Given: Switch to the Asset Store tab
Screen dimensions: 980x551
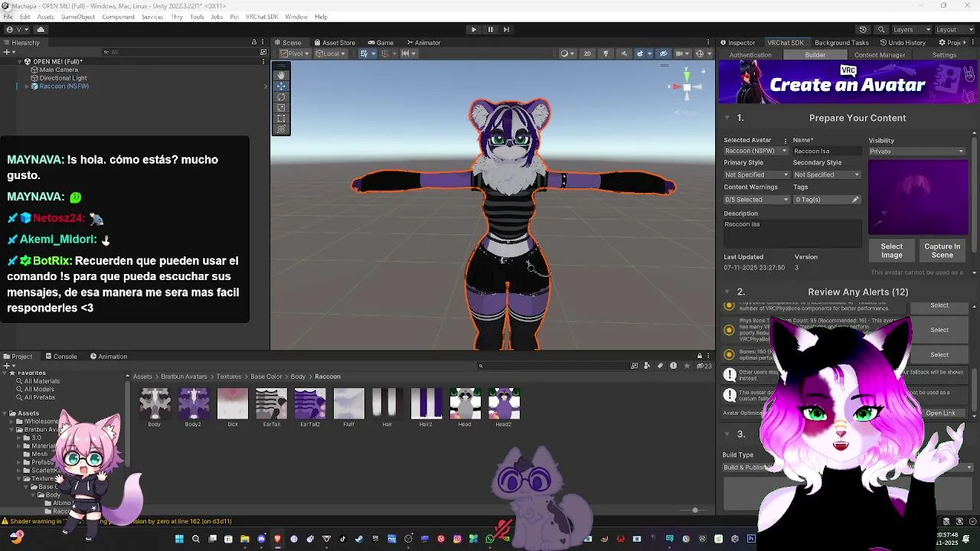Looking at the screenshot, I should point(335,43).
